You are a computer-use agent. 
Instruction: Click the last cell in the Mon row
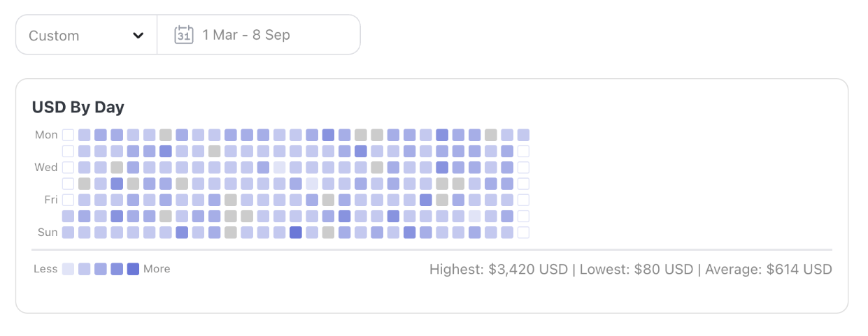(x=523, y=135)
